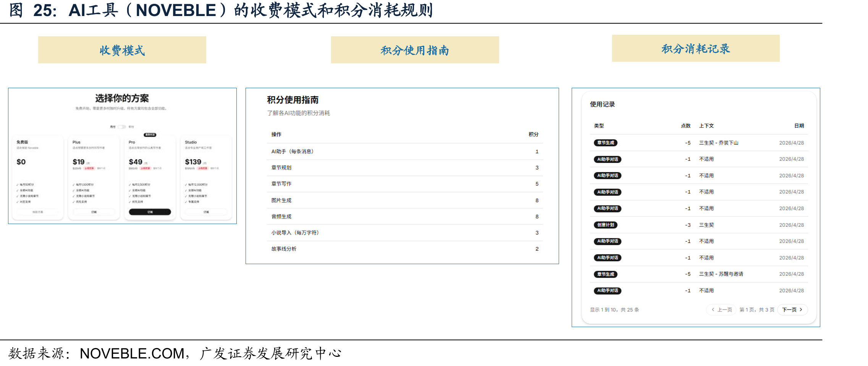Select the 音频生成 row
Screen dimensions: 868x366
coord(405,216)
